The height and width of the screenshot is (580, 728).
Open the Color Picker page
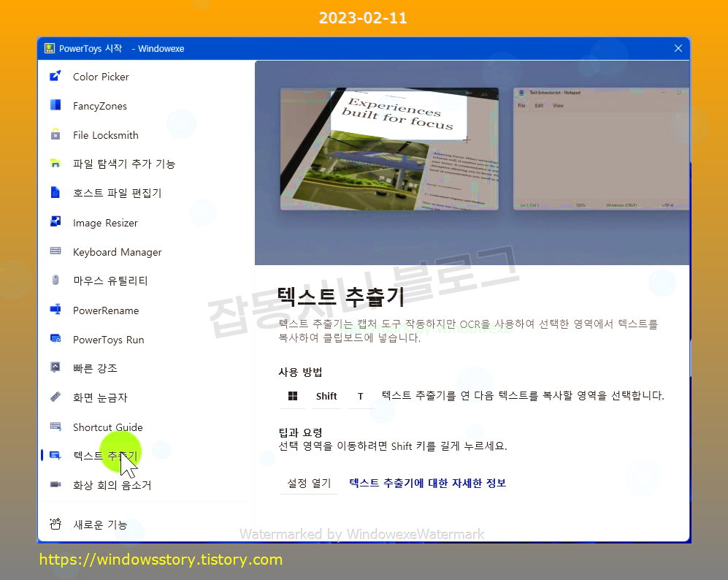point(101,77)
